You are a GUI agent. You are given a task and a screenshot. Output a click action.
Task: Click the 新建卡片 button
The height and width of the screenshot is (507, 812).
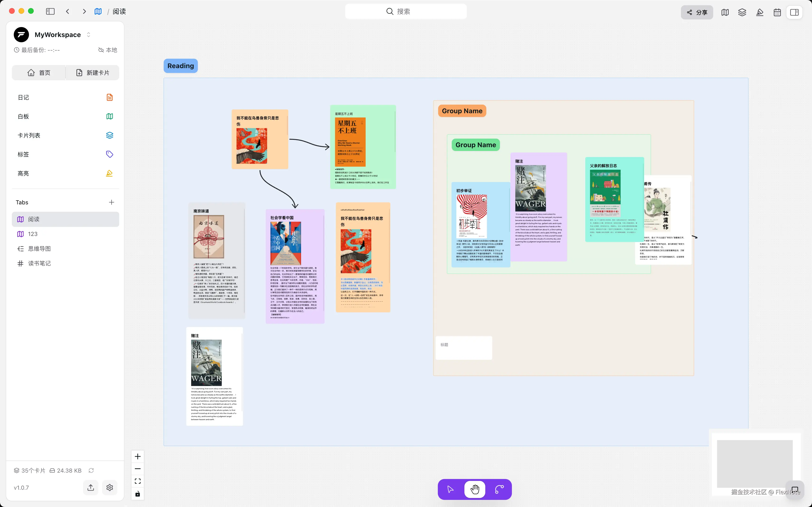pos(93,73)
